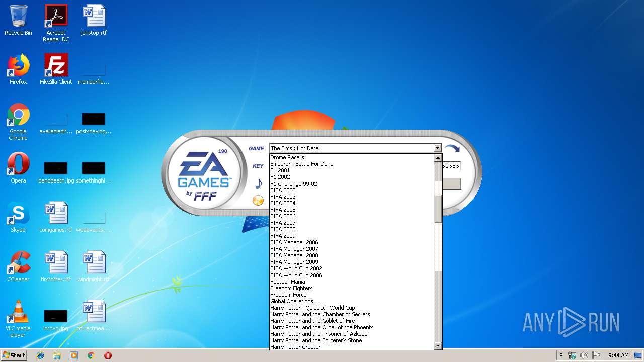644x362 pixels.
Task: Collapse the GAME dropdown with its arrow
Action: [437, 148]
